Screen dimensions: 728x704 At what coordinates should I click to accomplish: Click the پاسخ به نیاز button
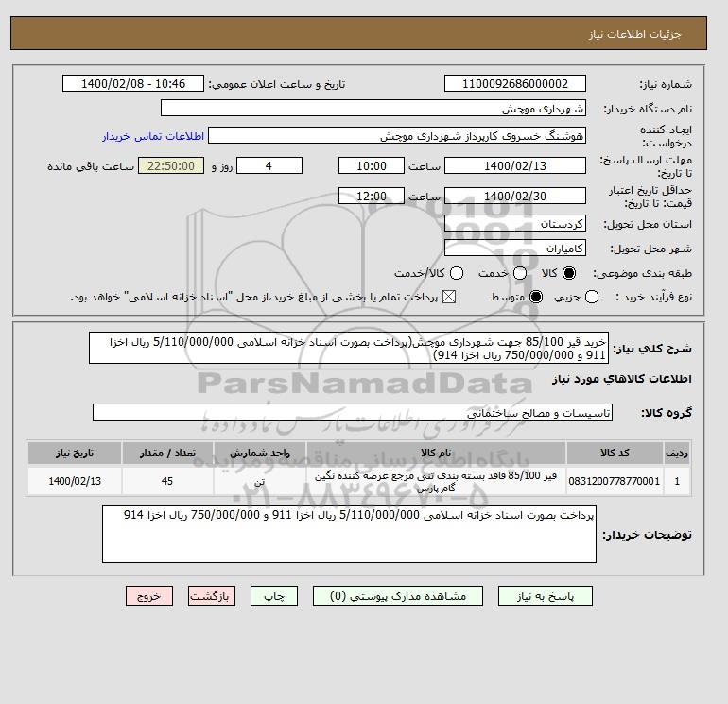pos(546,596)
